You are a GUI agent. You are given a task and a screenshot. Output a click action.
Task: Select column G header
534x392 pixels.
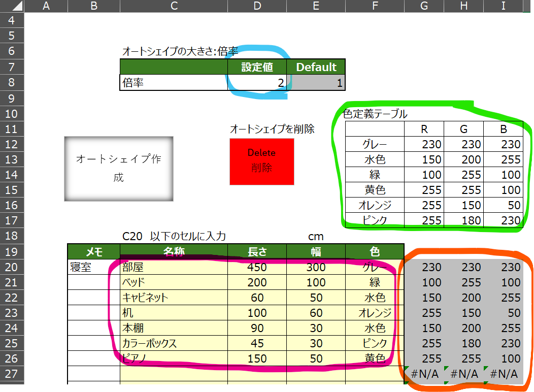coord(424,6)
